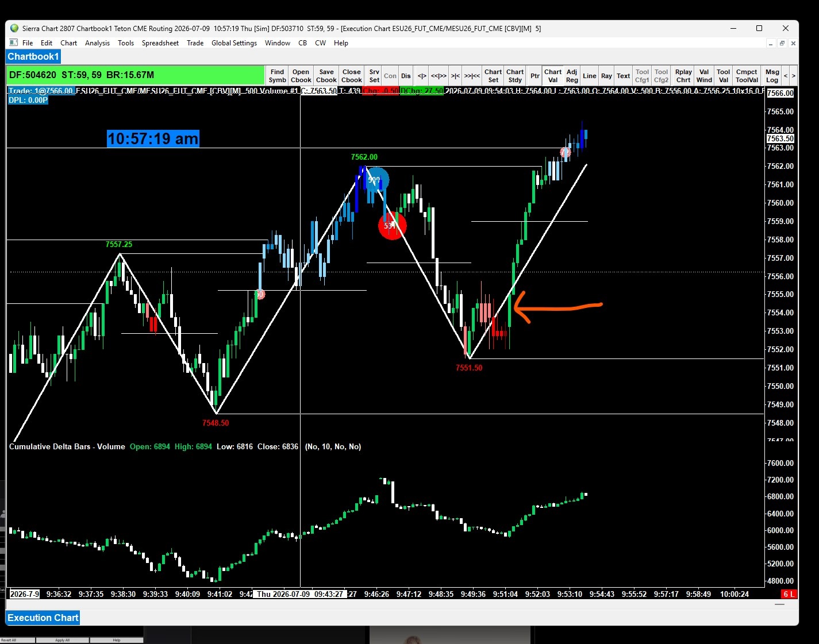Image resolution: width=819 pixels, height=644 pixels.
Task: Open the Chart menu
Action: click(x=68, y=43)
